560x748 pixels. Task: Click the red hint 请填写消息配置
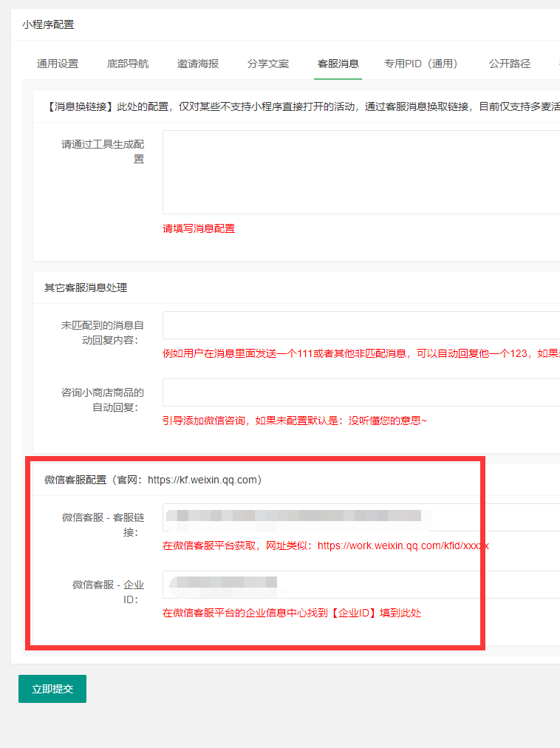tap(199, 228)
